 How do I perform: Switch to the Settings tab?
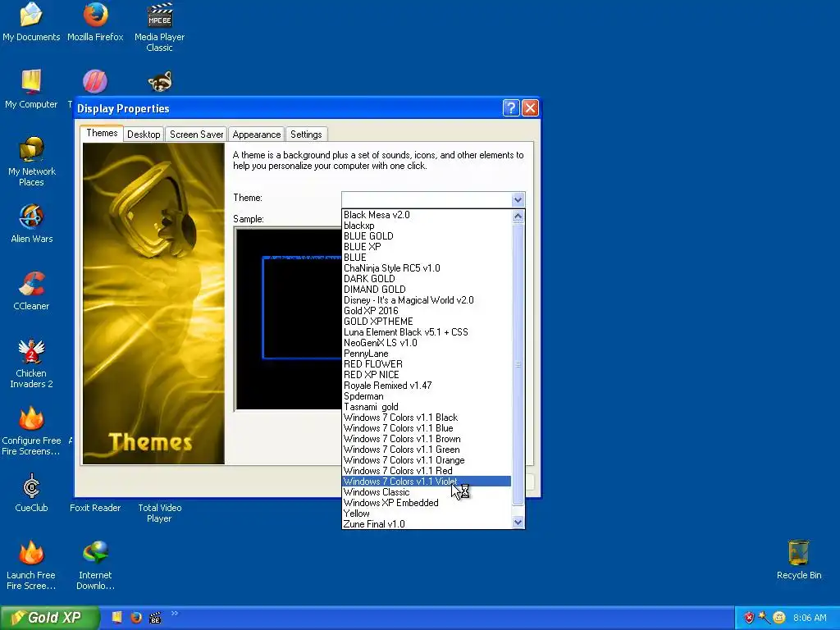click(306, 135)
